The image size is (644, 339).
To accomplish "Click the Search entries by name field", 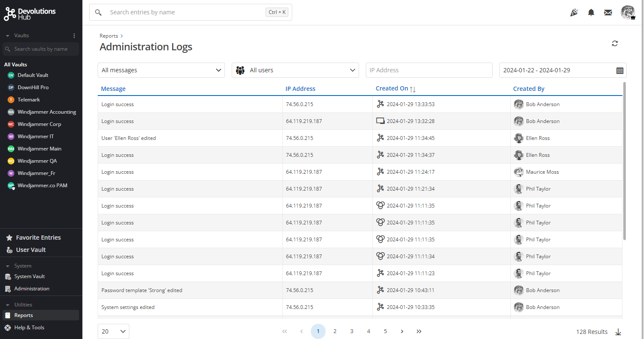I will click(190, 12).
